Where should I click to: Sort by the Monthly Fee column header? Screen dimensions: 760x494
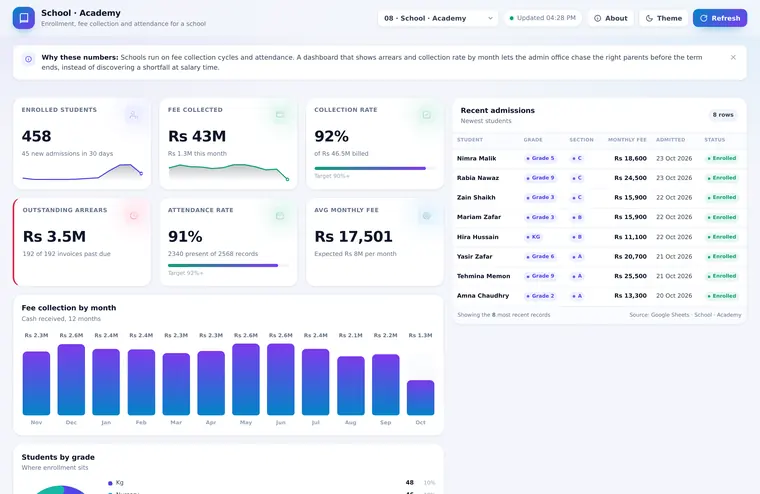[x=627, y=140]
